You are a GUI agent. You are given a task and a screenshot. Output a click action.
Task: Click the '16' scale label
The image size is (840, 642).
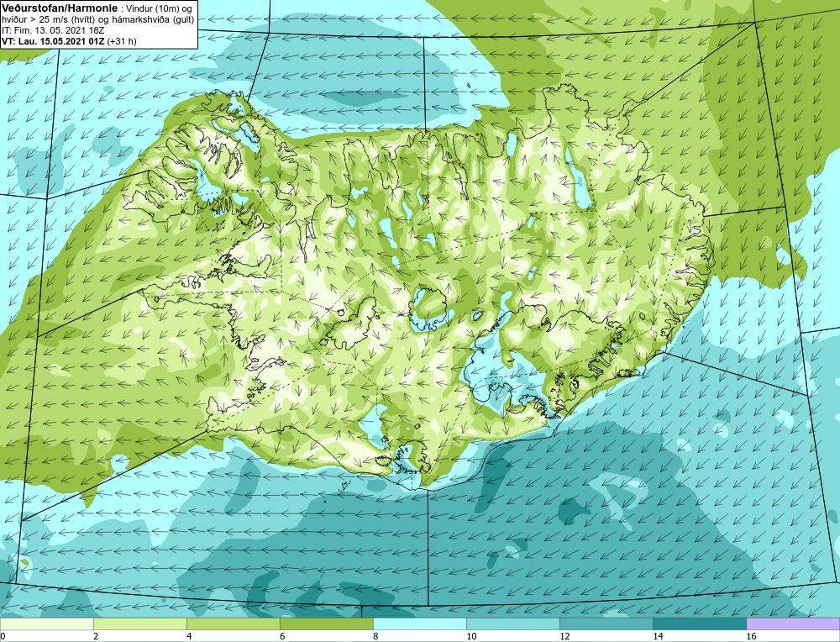click(x=751, y=636)
